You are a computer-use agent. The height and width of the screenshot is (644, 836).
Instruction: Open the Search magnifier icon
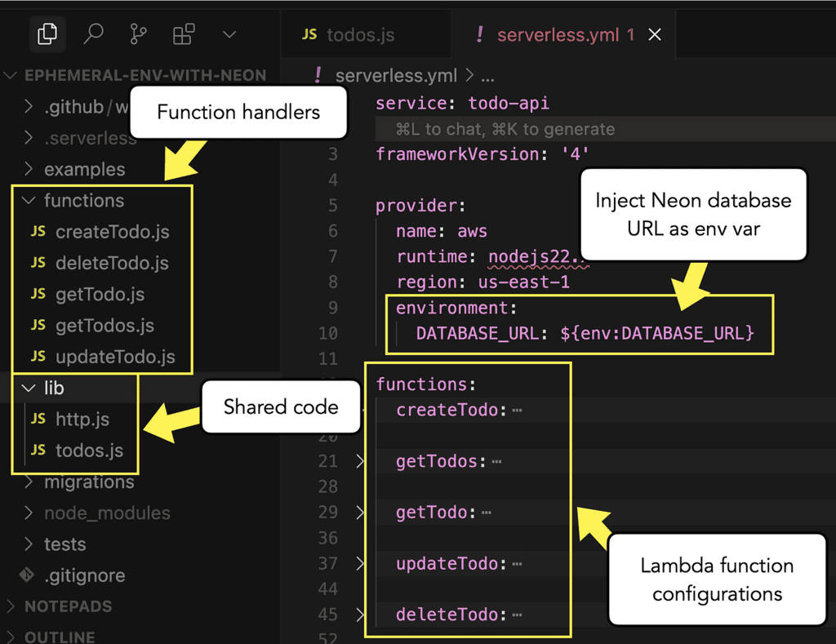pyautogui.click(x=93, y=34)
